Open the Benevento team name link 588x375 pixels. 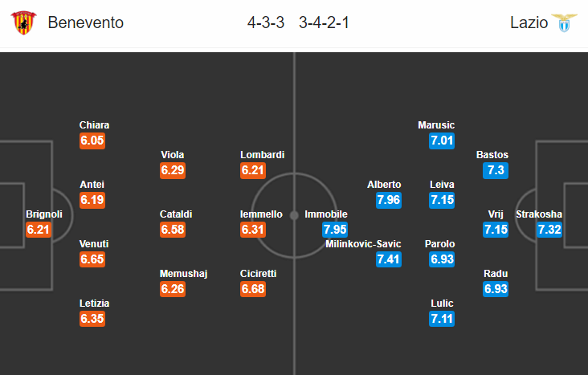85,22
